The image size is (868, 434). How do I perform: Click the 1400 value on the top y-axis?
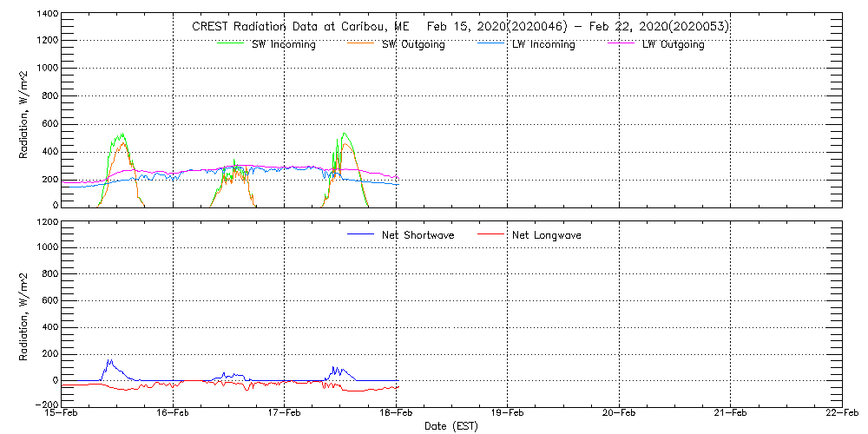coord(48,15)
